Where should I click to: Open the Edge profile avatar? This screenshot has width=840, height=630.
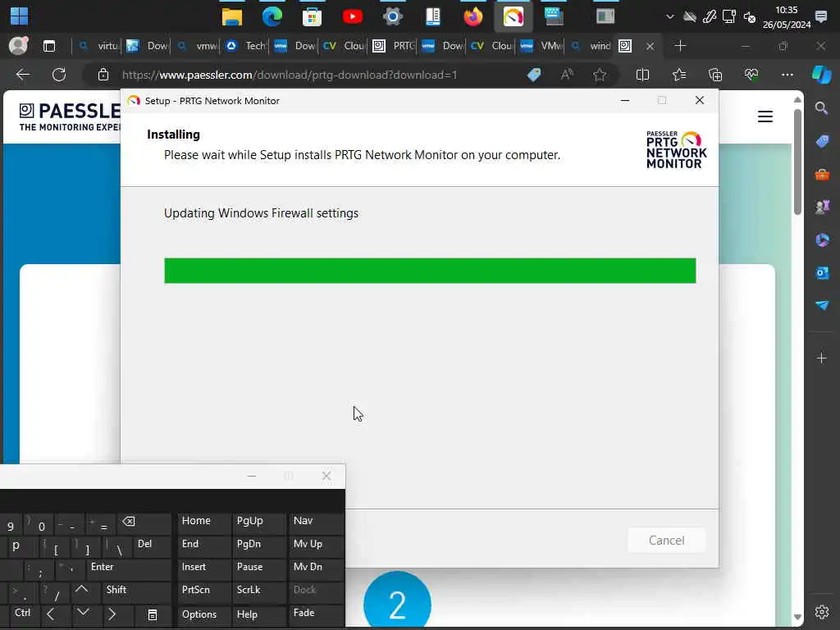coord(18,46)
